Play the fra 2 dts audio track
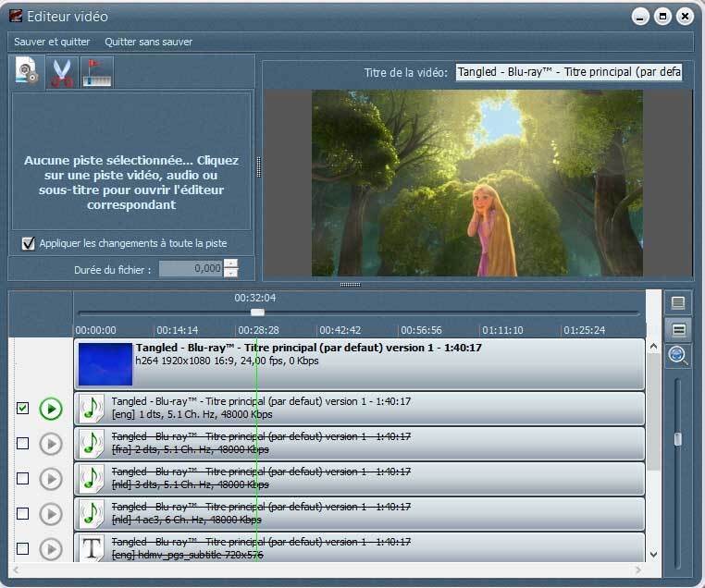The width and height of the screenshot is (705, 588). pos(51,444)
